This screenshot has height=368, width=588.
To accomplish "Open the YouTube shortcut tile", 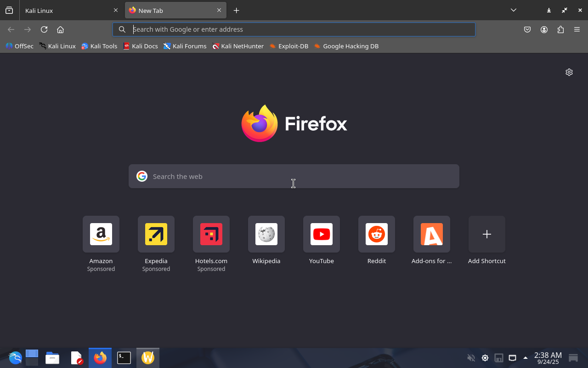I will 322,235.
